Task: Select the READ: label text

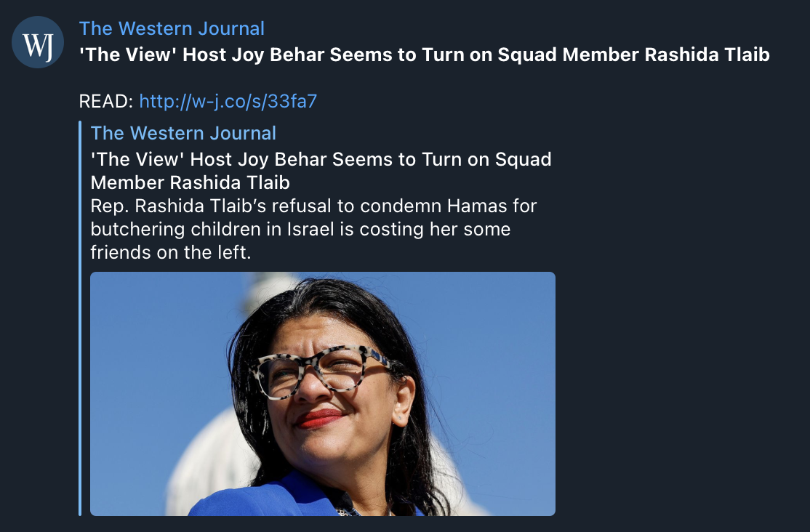Action: [106, 101]
